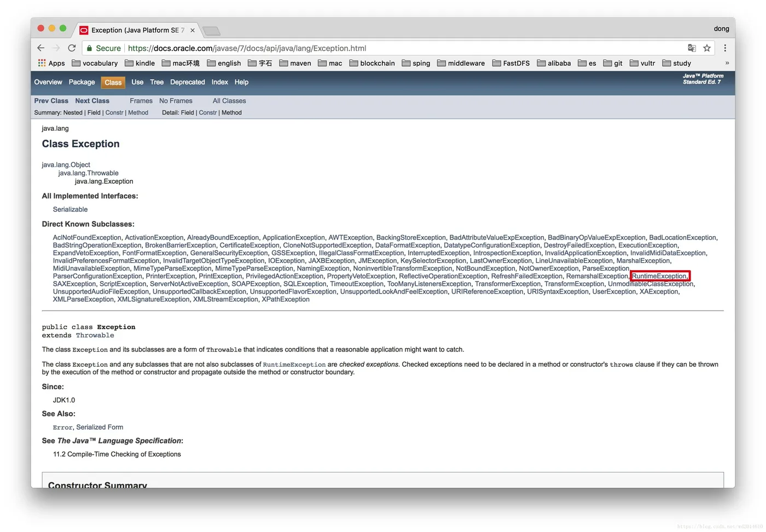Open the CloneNotSupportedException subclass link

(327, 245)
